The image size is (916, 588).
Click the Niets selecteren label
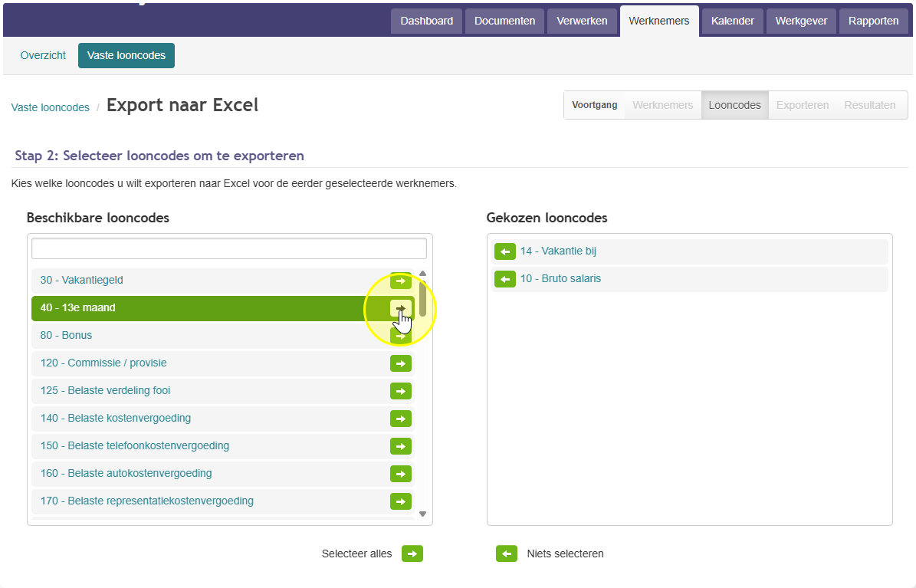[x=565, y=554]
